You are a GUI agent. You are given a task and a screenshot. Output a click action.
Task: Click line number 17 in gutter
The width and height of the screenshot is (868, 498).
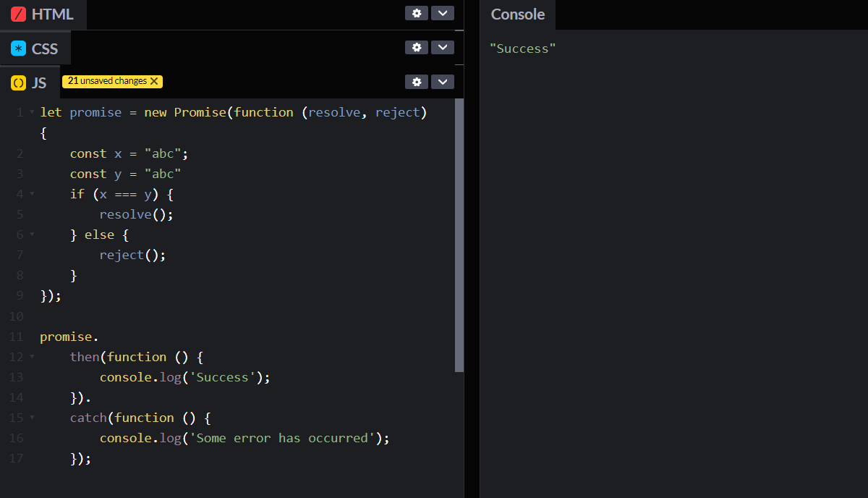tap(16, 458)
